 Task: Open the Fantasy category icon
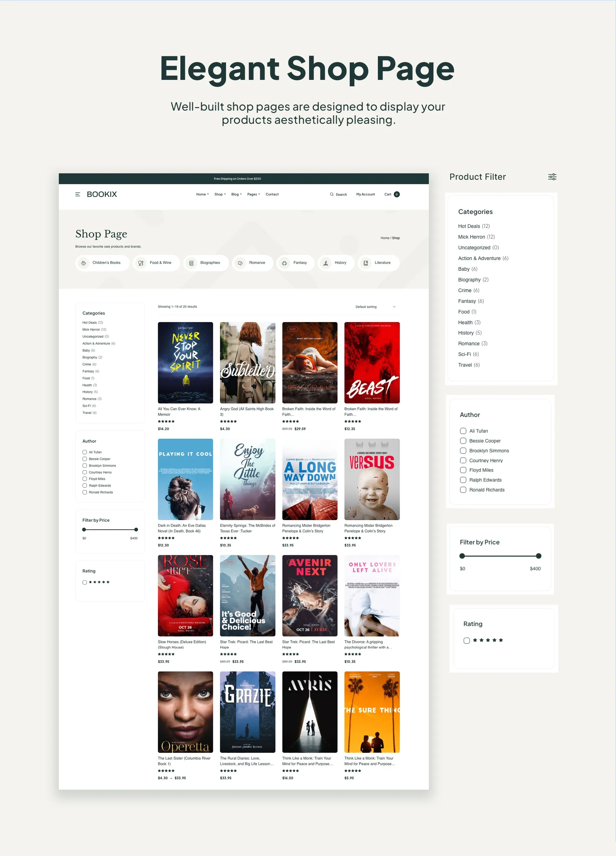tap(284, 263)
